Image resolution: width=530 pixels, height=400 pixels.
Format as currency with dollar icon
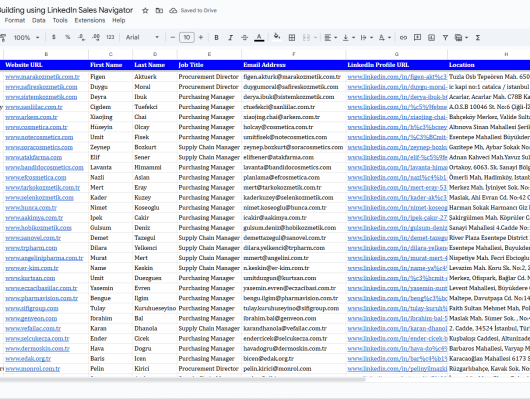(53, 37)
